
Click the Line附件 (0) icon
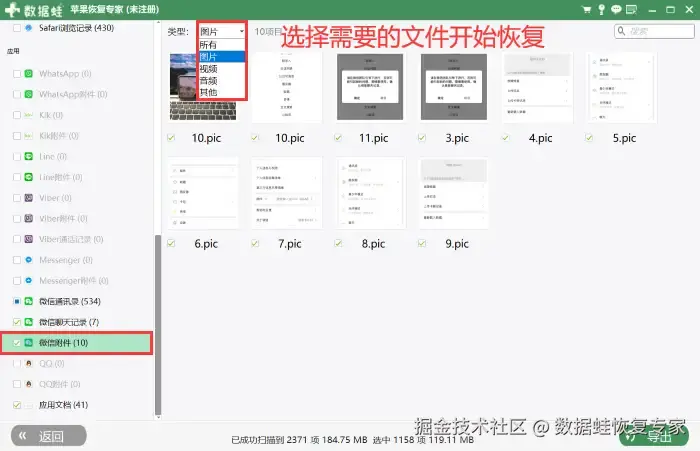(29, 177)
